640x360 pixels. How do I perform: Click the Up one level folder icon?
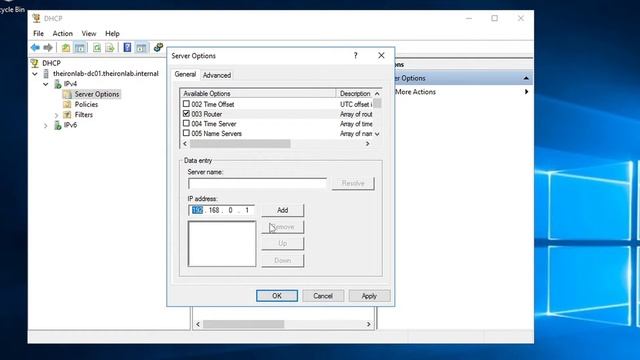[66, 48]
